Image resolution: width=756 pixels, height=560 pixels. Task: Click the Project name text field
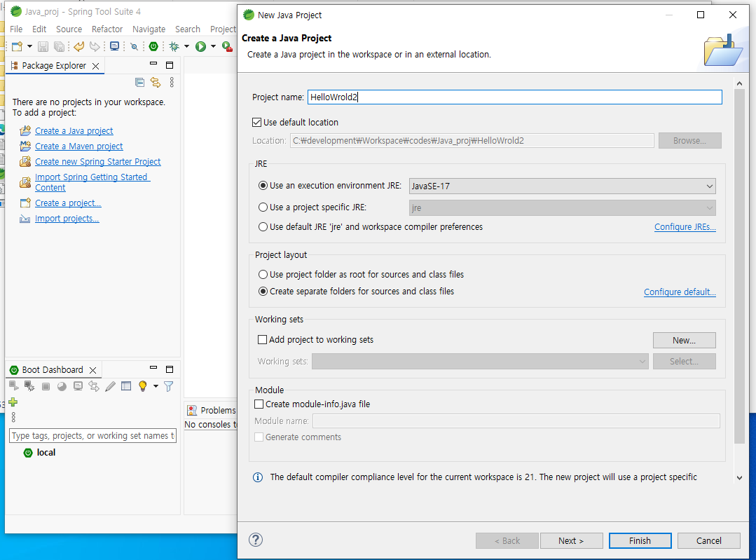pos(515,97)
